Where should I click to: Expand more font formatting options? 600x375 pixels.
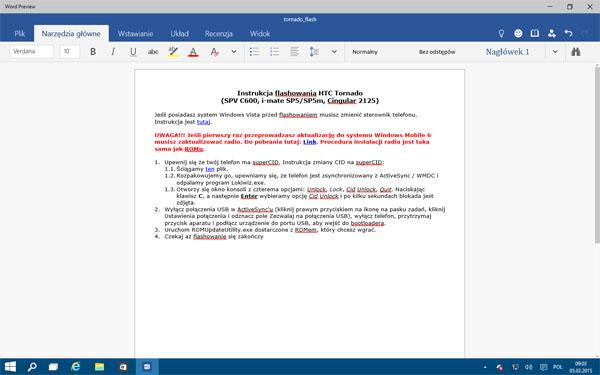[x=234, y=52]
